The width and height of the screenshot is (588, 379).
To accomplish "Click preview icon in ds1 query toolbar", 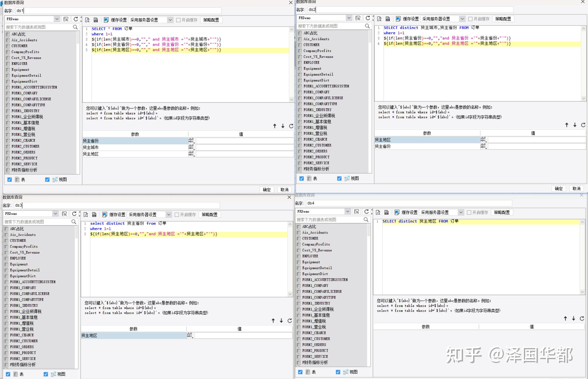I will (87, 20).
